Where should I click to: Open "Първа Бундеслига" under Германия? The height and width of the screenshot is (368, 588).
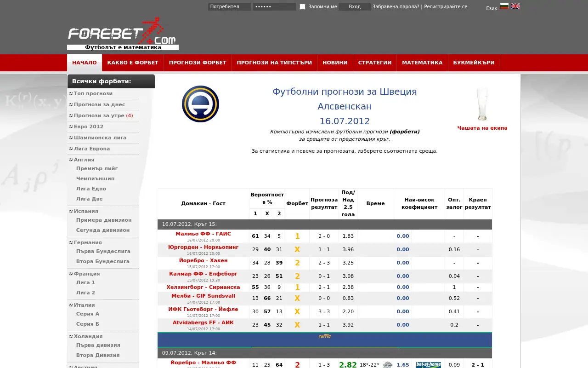(x=103, y=252)
